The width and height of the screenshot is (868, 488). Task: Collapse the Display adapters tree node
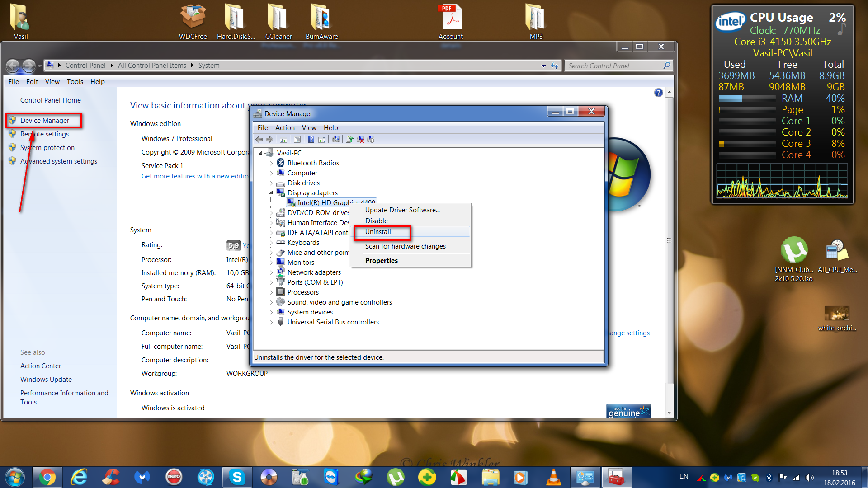click(x=271, y=193)
